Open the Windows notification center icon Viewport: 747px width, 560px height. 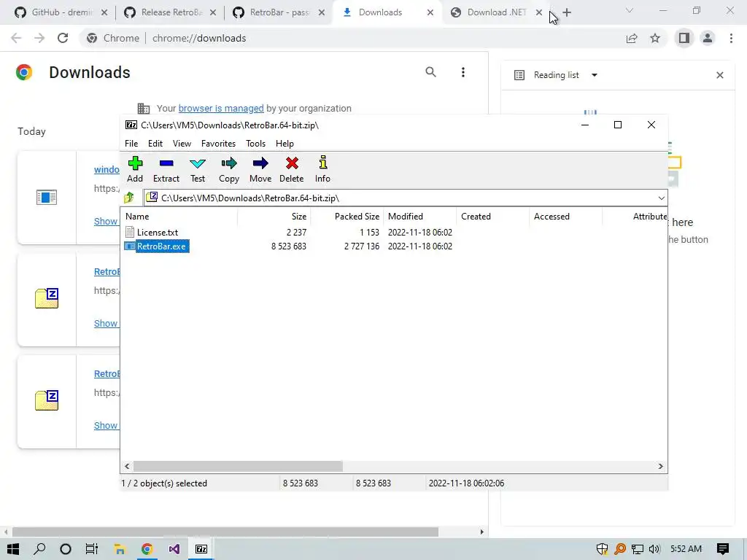723,549
